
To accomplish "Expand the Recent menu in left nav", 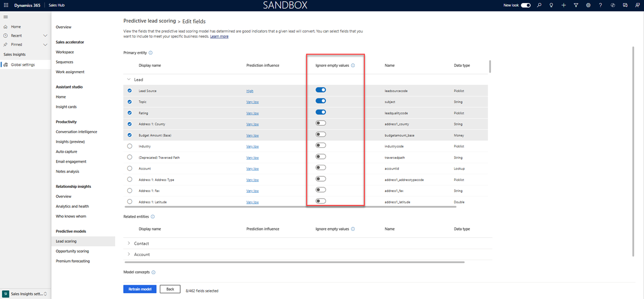I will [45, 35].
